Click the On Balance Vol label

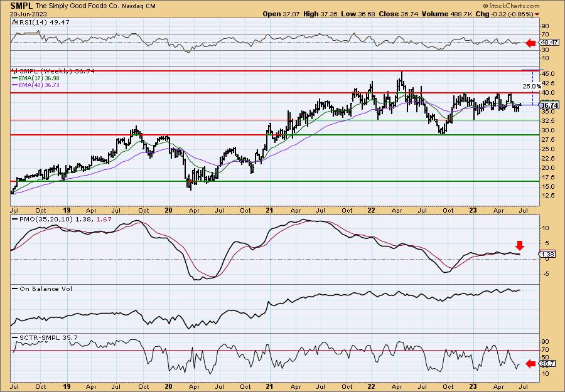(x=45, y=289)
